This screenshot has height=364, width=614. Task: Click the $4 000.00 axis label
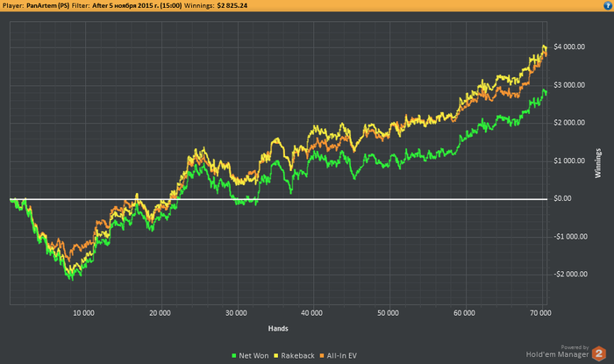point(569,47)
